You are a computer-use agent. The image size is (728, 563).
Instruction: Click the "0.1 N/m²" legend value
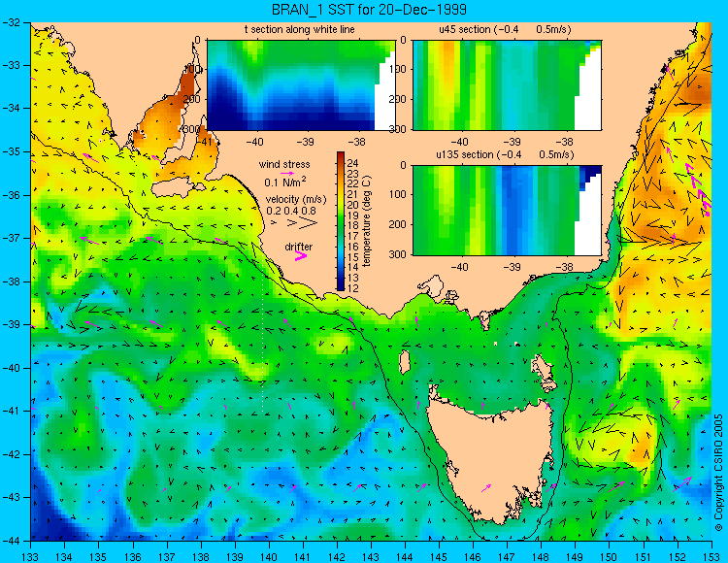point(285,182)
